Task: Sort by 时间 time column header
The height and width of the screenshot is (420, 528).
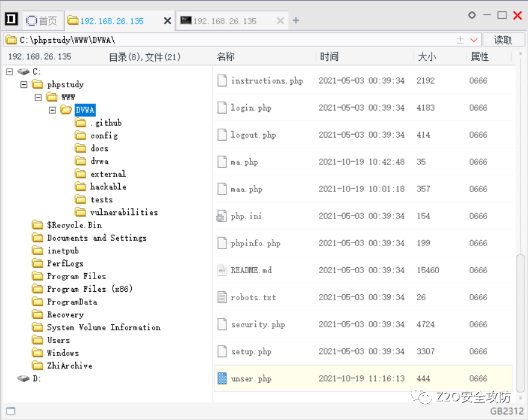Action: coord(329,57)
